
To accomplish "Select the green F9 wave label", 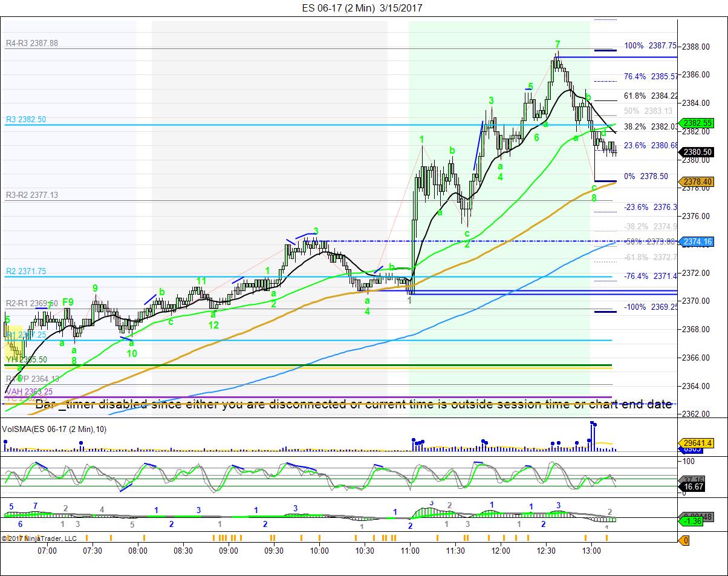I will [68, 302].
